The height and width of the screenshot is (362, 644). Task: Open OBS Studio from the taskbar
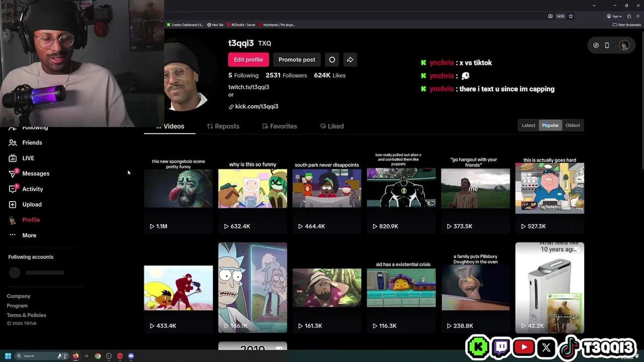click(109, 356)
